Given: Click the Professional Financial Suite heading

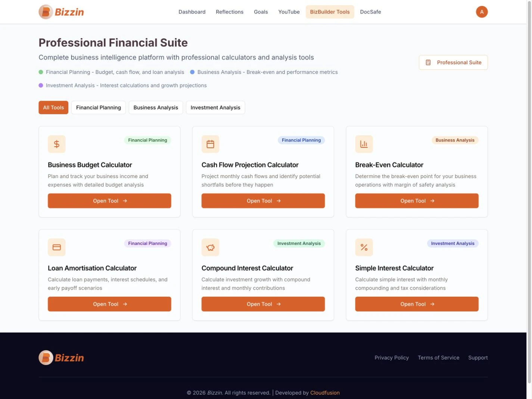Looking at the screenshot, I should pyautogui.click(x=113, y=43).
